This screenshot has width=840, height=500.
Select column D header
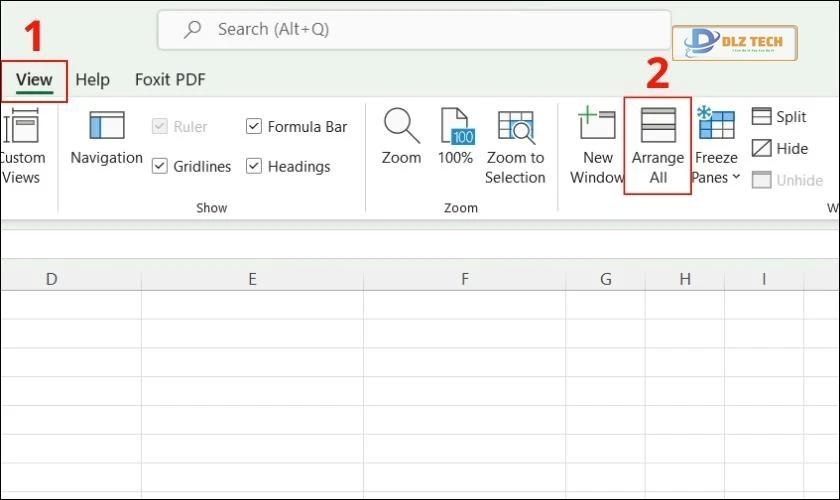[x=71, y=279]
